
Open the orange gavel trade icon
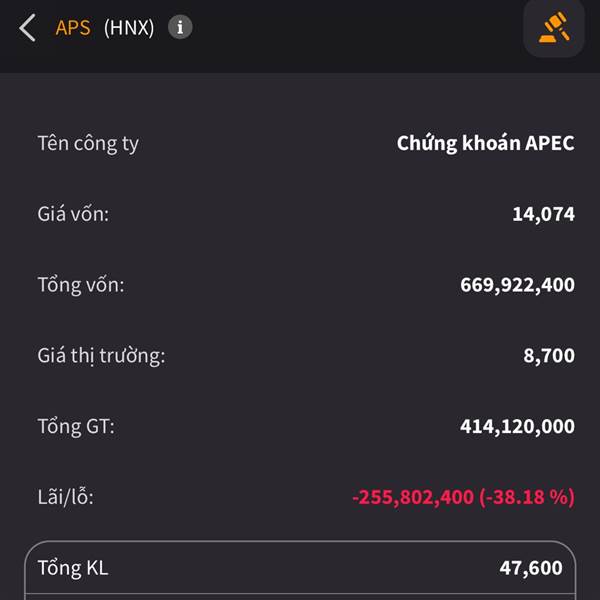click(x=554, y=28)
